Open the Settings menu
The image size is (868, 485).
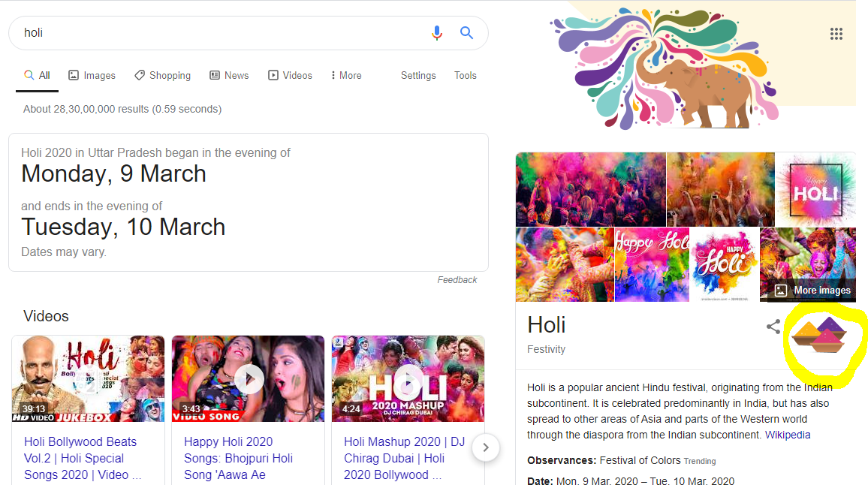(x=418, y=76)
